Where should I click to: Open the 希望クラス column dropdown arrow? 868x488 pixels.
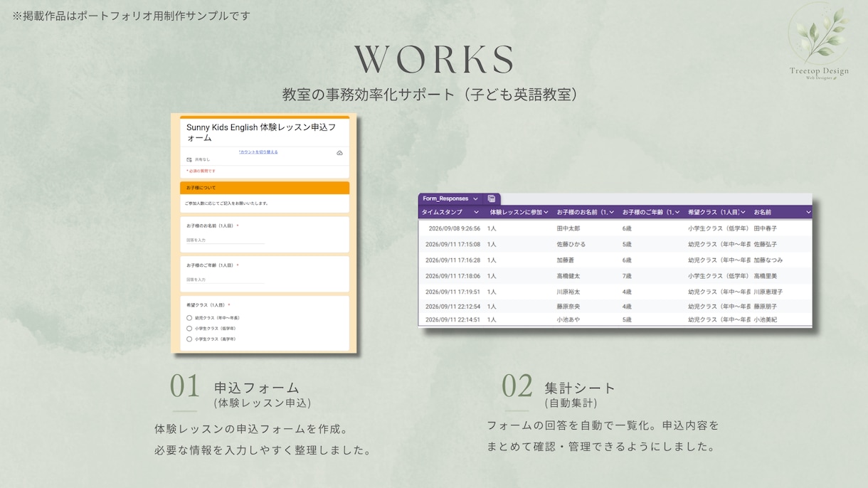click(x=743, y=212)
